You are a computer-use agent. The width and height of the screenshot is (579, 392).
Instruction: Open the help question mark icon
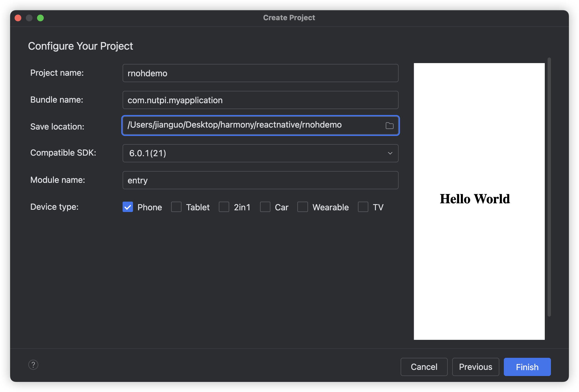[x=33, y=365]
